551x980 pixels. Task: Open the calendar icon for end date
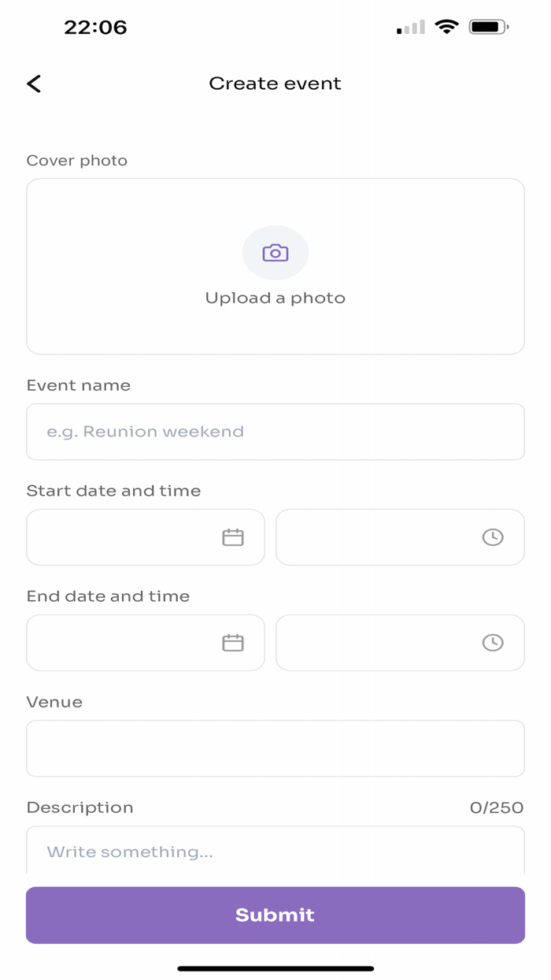point(233,642)
